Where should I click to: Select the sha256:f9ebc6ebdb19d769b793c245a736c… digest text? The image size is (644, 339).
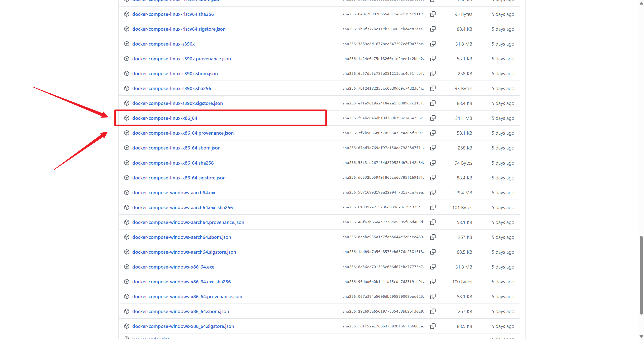[384, 118]
